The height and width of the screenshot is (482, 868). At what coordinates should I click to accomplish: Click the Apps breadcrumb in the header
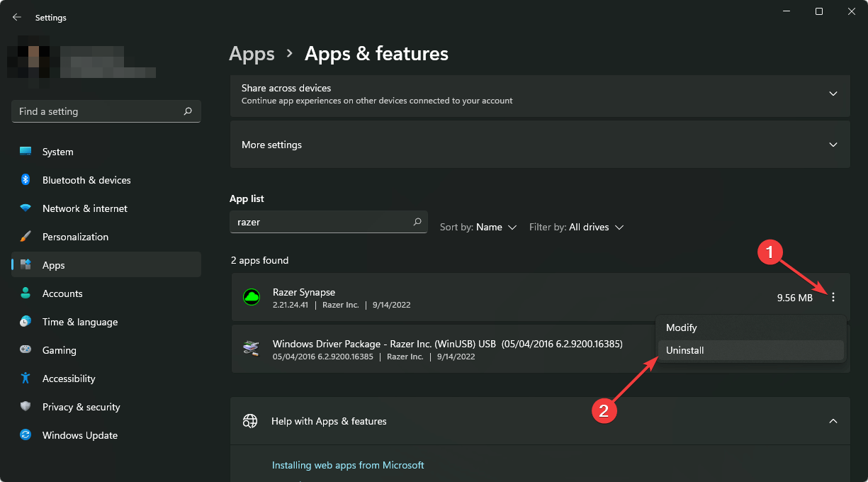pos(252,54)
